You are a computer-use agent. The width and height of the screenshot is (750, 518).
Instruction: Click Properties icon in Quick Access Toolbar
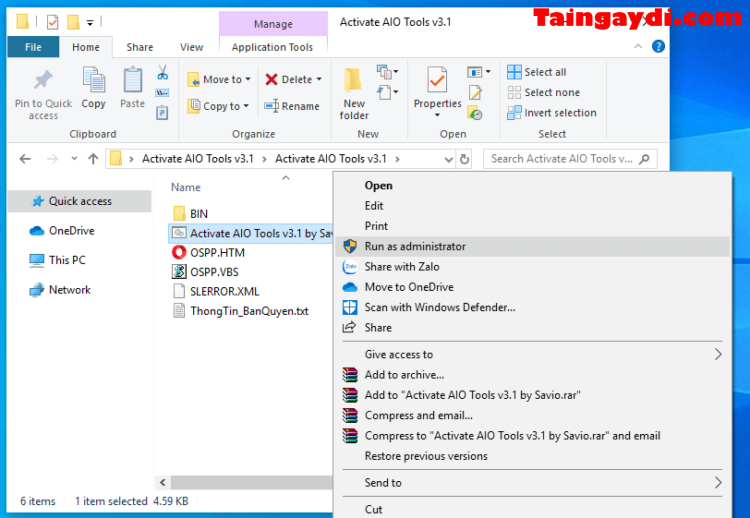click(x=53, y=22)
